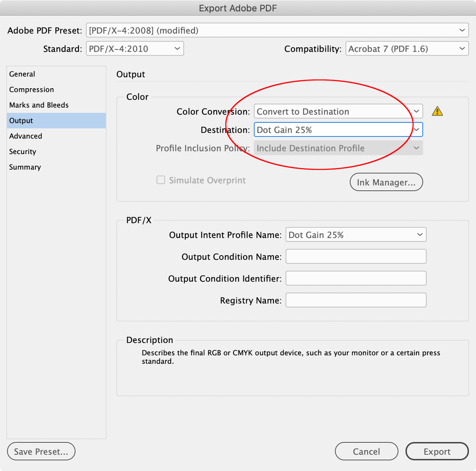Click the yellow warning triangle icon
The image size is (476, 471).
(437, 111)
